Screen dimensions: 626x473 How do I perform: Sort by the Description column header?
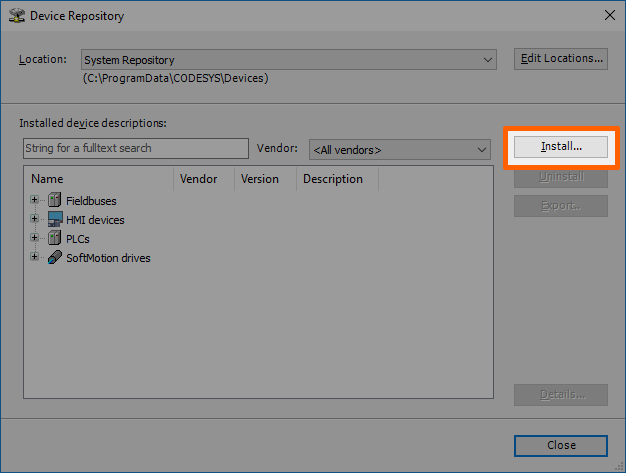click(336, 179)
